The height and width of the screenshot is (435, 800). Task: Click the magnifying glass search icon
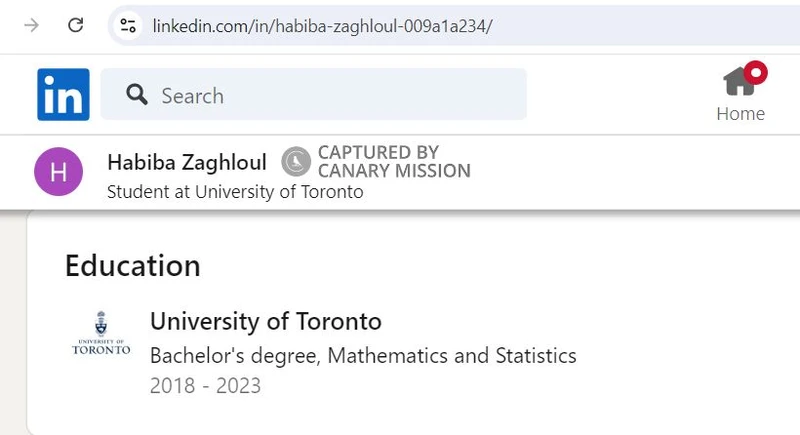[x=137, y=95]
